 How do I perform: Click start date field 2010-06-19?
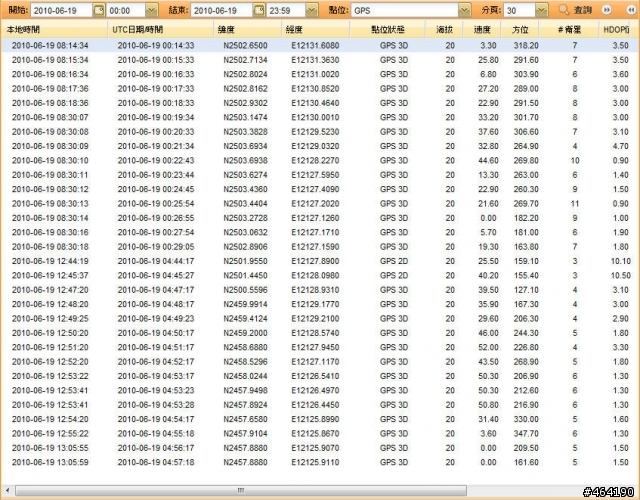tap(62, 10)
